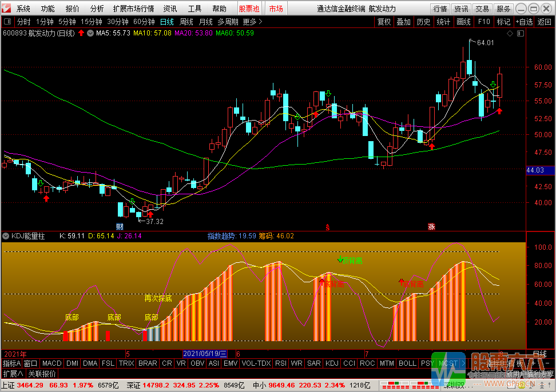Toggle the right sidebar panel icon

coord(521,34)
